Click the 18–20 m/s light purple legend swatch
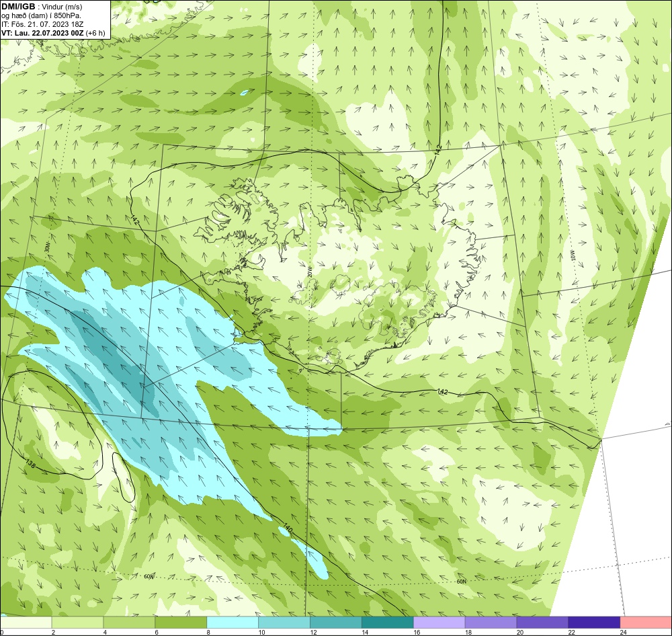The image size is (672, 636). [491, 623]
